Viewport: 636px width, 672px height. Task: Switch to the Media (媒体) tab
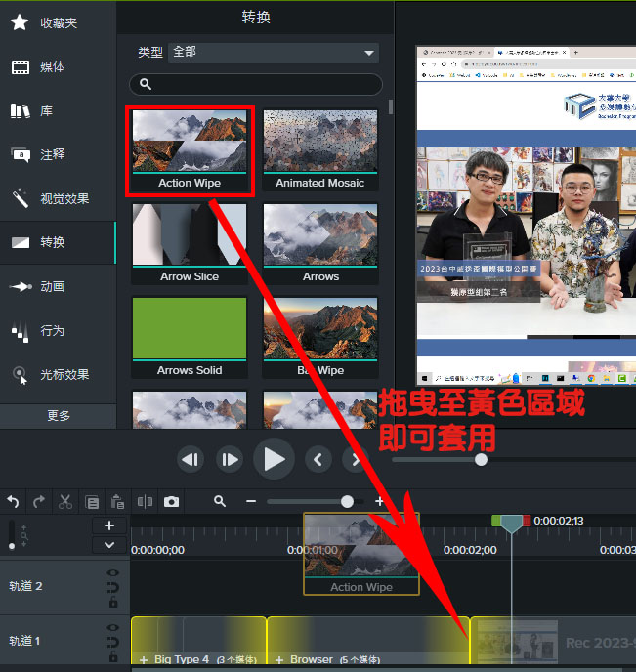[52, 67]
